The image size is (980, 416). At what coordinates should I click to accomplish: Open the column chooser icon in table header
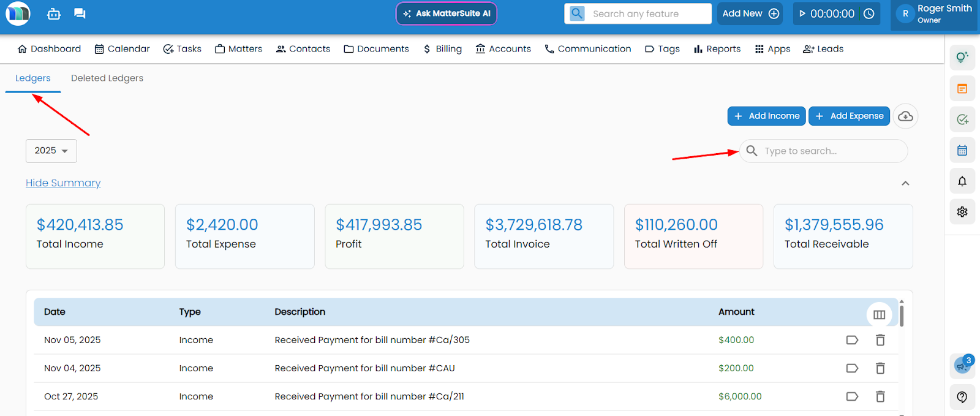tap(879, 314)
